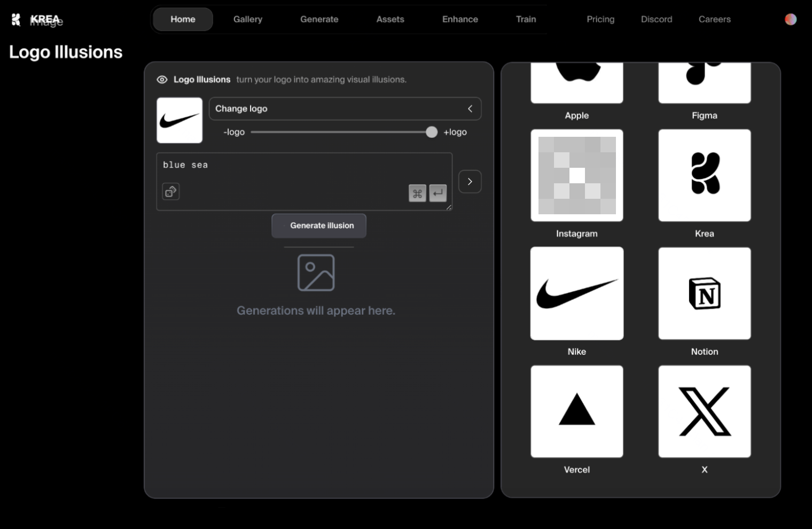Choose the Krea logo tile
Image resolution: width=812 pixels, height=529 pixels.
coord(705,175)
